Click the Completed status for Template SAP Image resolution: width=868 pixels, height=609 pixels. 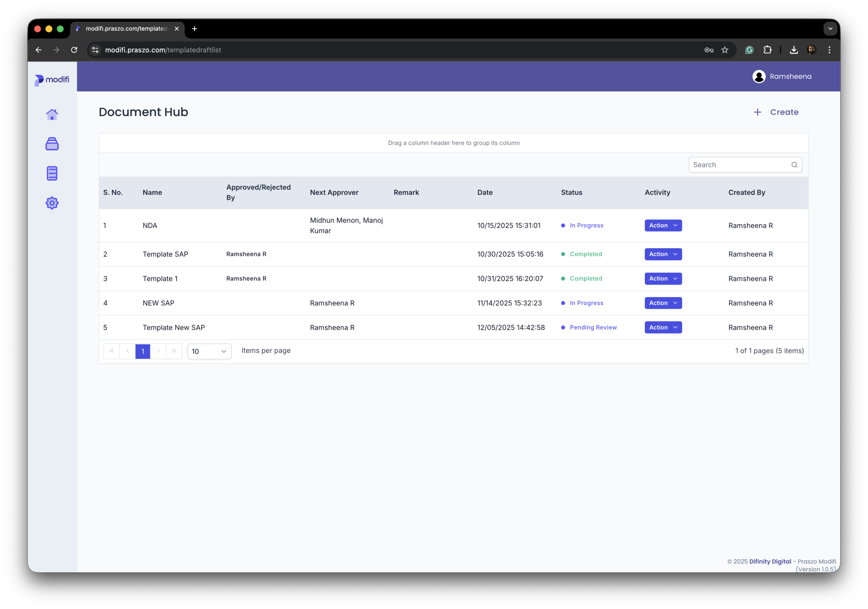coord(586,254)
